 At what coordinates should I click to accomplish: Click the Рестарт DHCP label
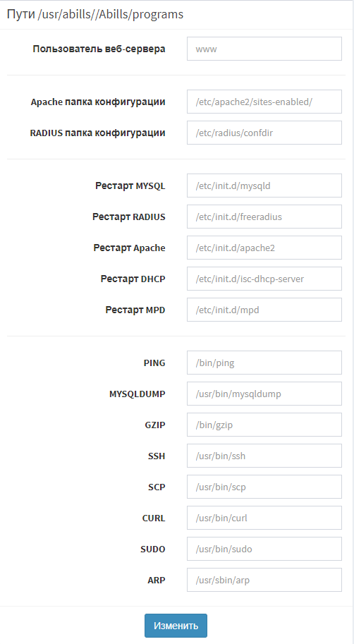(133, 279)
